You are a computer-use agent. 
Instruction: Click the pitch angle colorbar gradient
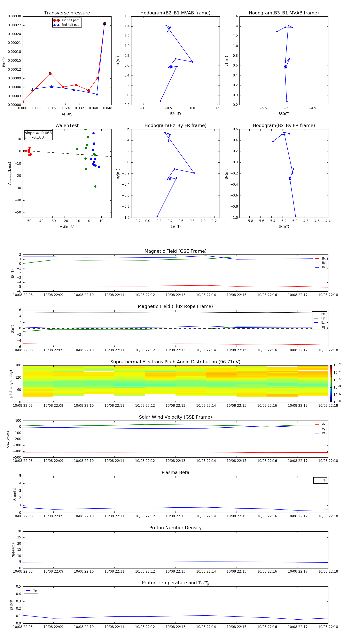click(331, 384)
